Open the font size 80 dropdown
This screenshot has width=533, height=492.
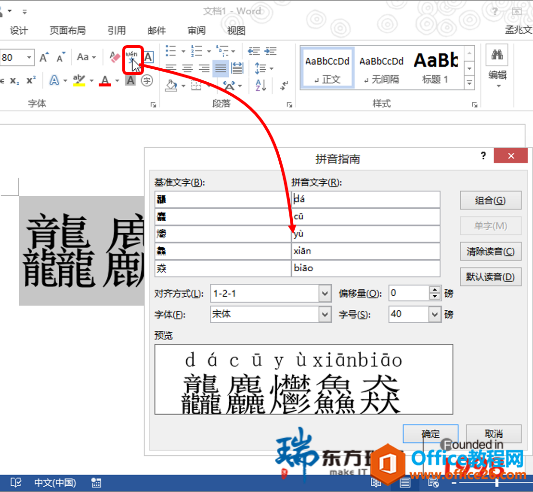[x=29, y=57]
